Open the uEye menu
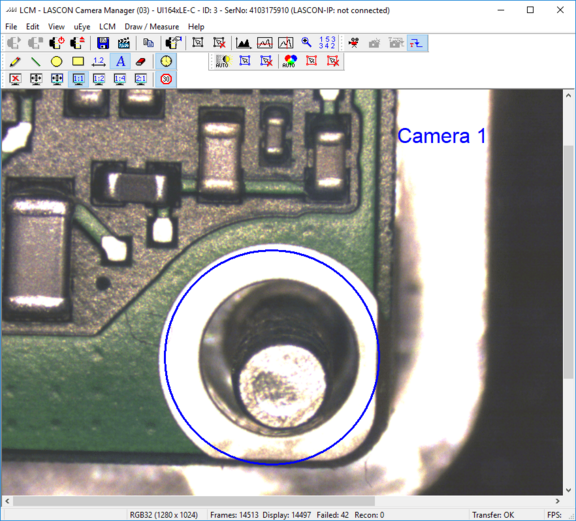This screenshot has width=576, height=521. 82,27
